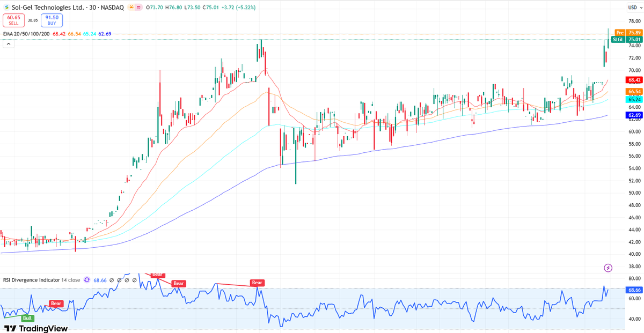Image resolution: width=644 pixels, height=333 pixels.
Task: Click the blue 62.69 value in EMA legend
Action: (104, 34)
